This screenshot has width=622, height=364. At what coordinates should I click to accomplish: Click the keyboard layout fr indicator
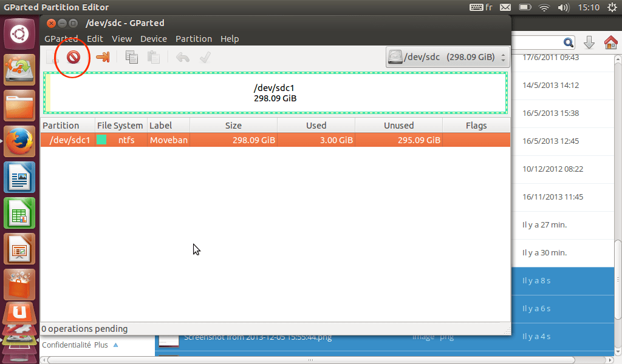coord(481,7)
